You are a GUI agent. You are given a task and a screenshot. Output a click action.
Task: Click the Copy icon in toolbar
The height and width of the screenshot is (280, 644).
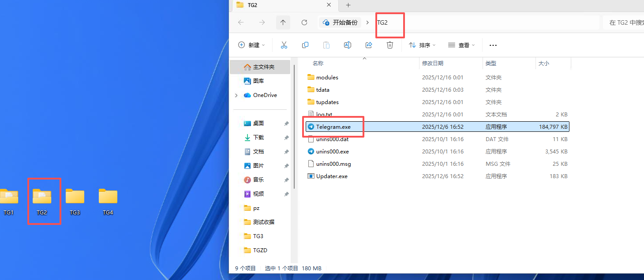pos(305,45)
